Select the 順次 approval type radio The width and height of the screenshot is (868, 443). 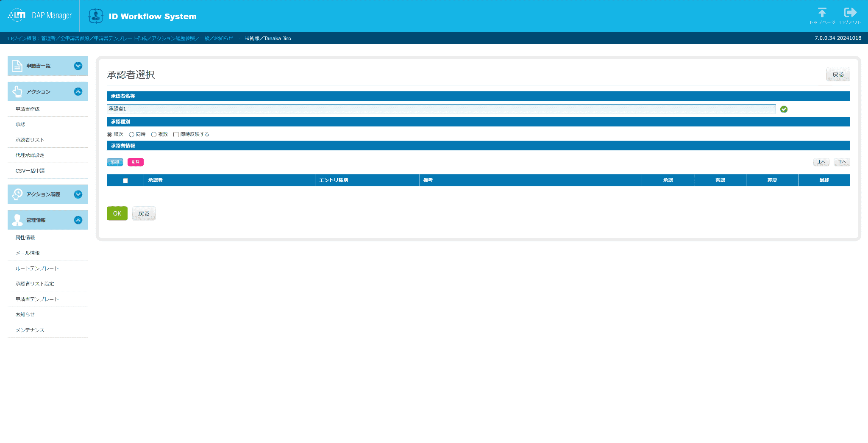(109, 135)
